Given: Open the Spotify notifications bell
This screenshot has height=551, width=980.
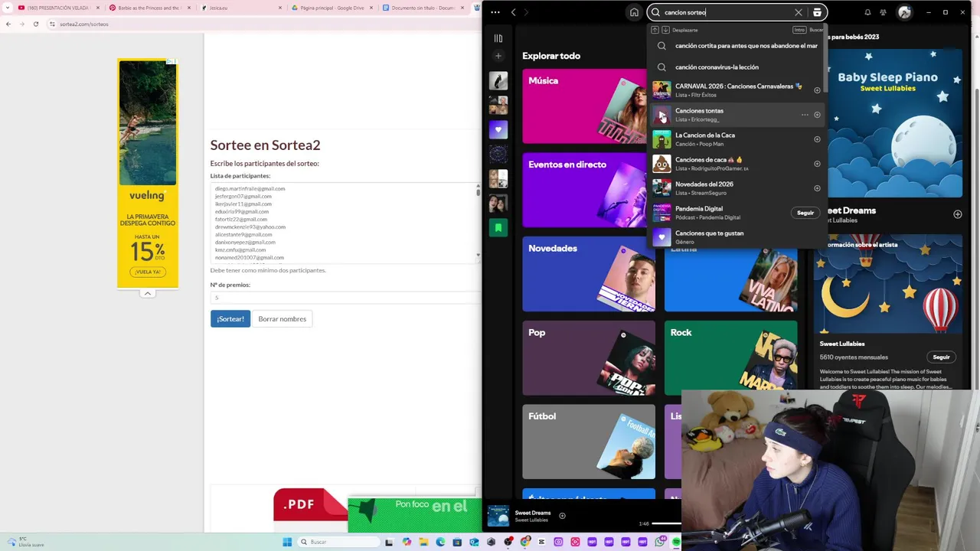Looking at the screenshot, I should (867, 12).
